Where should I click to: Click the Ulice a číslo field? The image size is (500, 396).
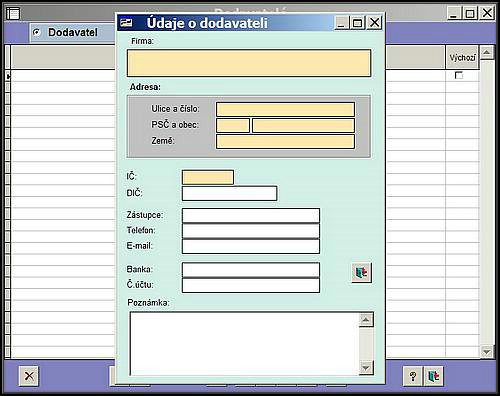coord(285,109)
